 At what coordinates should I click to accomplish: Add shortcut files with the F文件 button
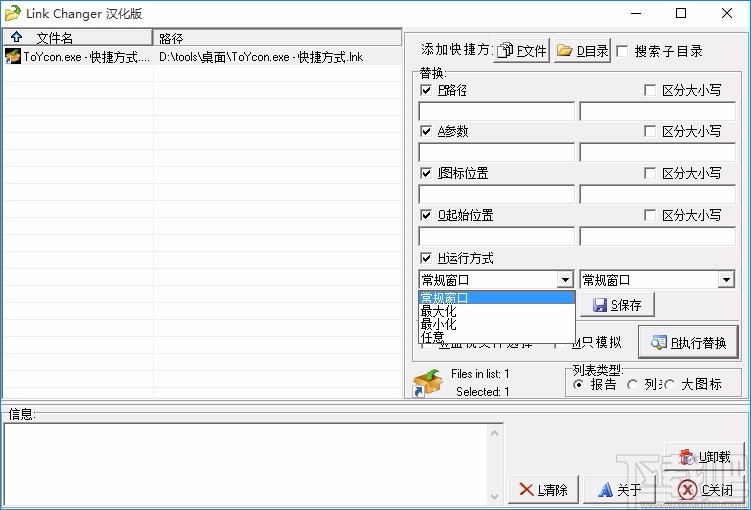coord(521,50)
